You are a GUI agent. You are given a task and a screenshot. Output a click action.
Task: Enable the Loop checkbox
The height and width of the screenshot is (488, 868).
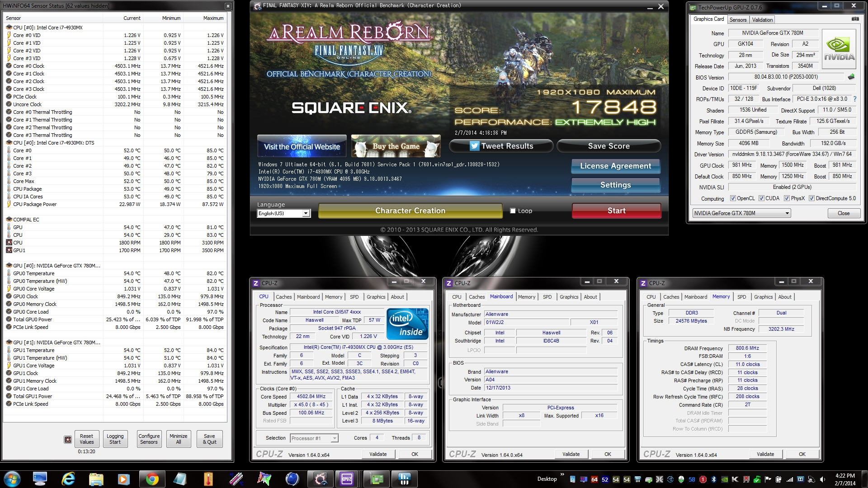(x=513, y=211)
